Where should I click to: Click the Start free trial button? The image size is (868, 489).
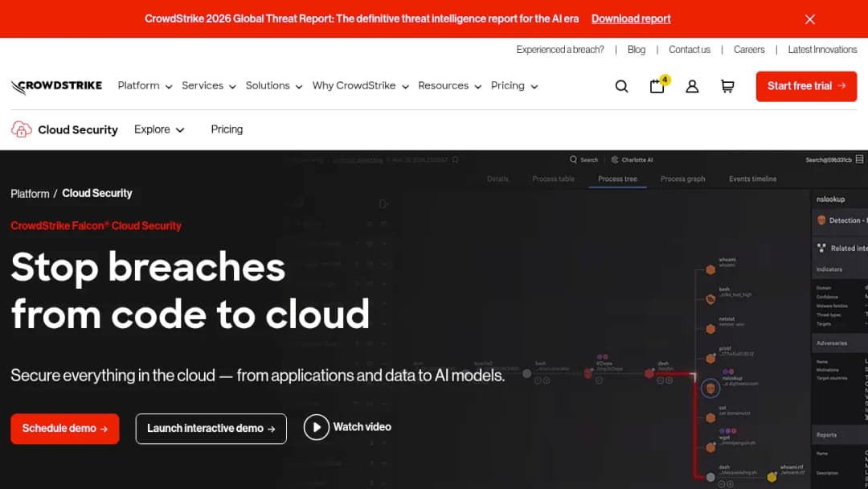pyautogui.click(x=806, y=86)
